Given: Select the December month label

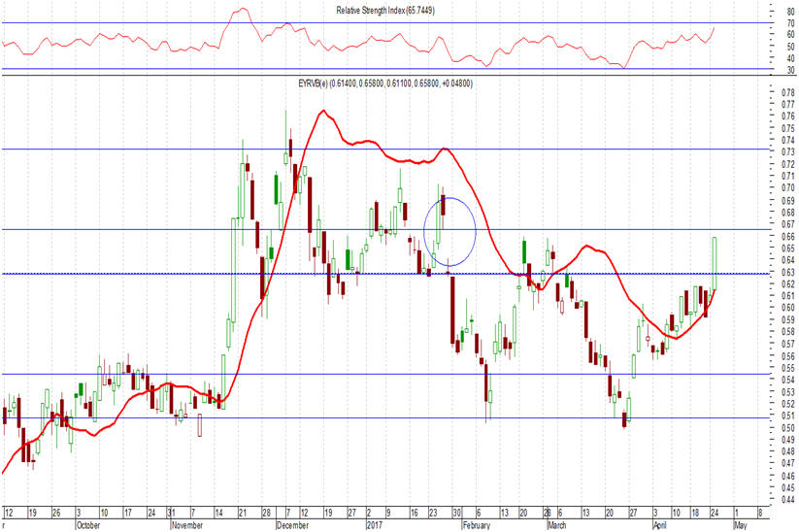Looking at the screenshot, I should pos(292,525).
